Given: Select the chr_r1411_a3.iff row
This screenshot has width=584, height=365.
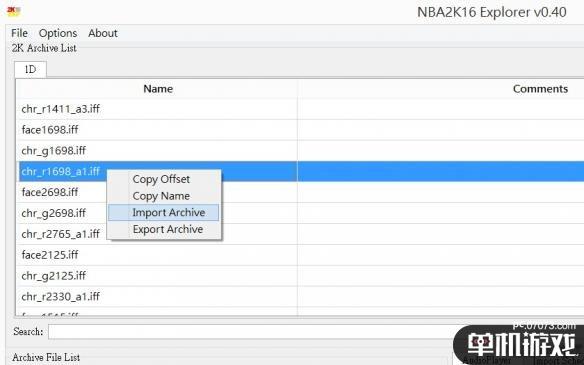Looking at the screenshot, I should click(x=300, y=109).
